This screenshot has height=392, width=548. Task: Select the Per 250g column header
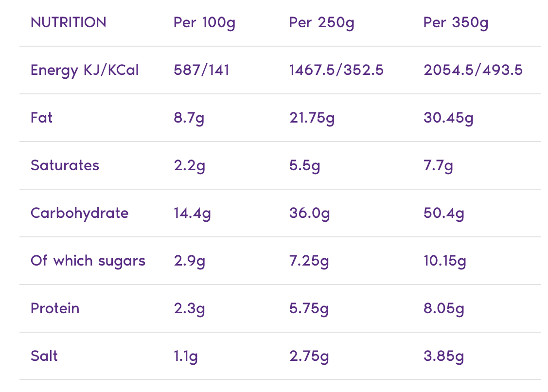(x=321, y=23)
